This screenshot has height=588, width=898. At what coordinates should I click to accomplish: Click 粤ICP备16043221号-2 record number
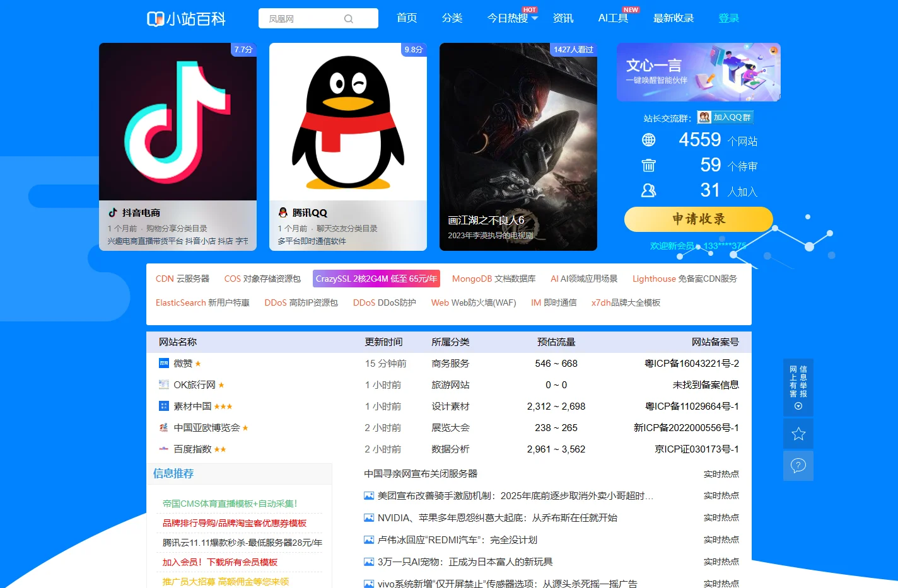point(692,364)
